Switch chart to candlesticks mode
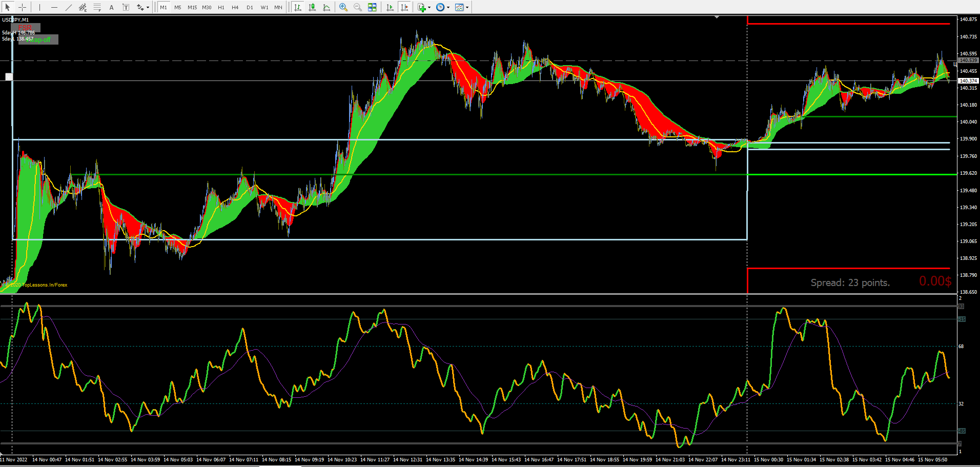The image size is (980, 467). click(x=312, y=7)
